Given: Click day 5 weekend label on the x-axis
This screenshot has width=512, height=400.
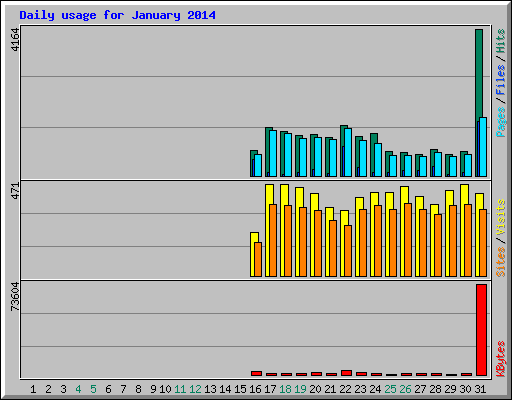Looking at the screenshot, I should tap(93, 389).
